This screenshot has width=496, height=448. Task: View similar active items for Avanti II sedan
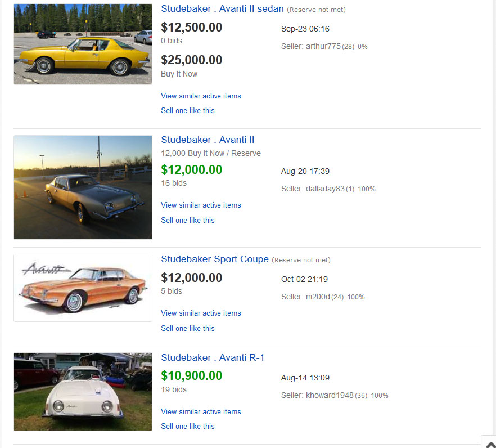(x=201, y=96)
